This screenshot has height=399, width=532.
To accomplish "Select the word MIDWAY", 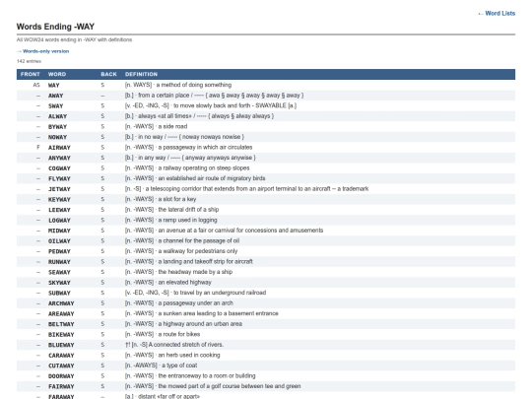I will coord(59,231).
